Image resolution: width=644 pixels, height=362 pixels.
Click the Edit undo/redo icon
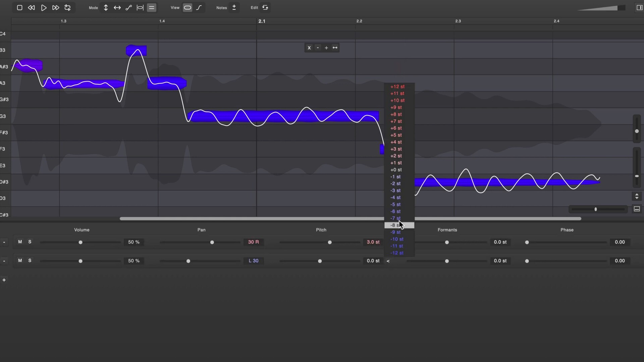pyautogui.click(x=265, y=7)
